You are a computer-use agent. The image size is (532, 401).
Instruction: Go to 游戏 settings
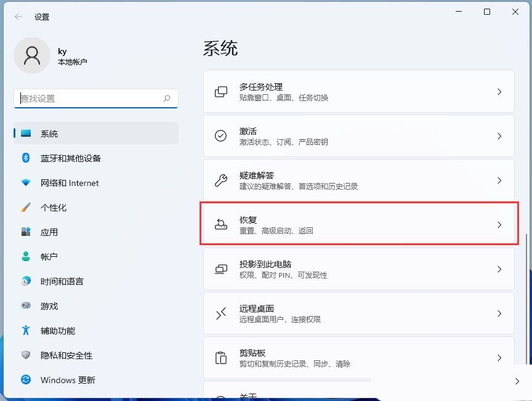96,306
